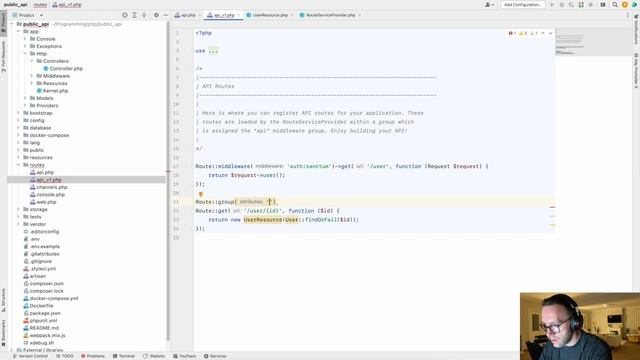
Task: Open the Services tool window
Action: (215, 356)
